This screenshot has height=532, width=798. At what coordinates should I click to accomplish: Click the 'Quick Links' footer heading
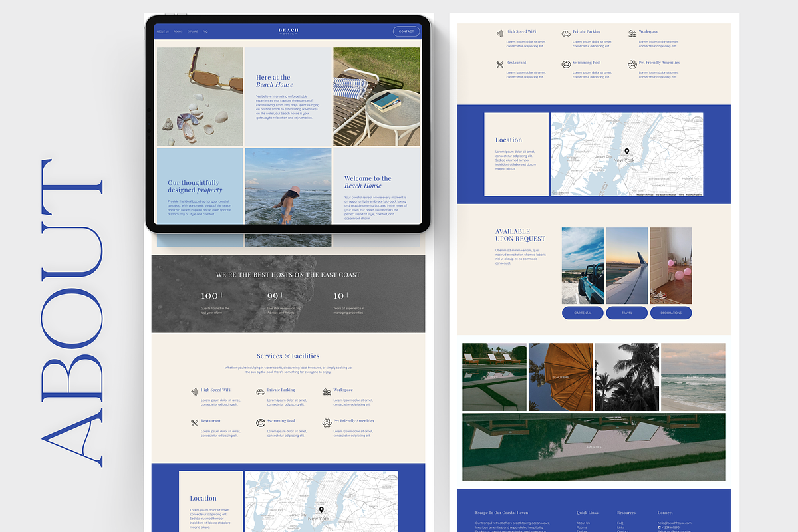587,513
